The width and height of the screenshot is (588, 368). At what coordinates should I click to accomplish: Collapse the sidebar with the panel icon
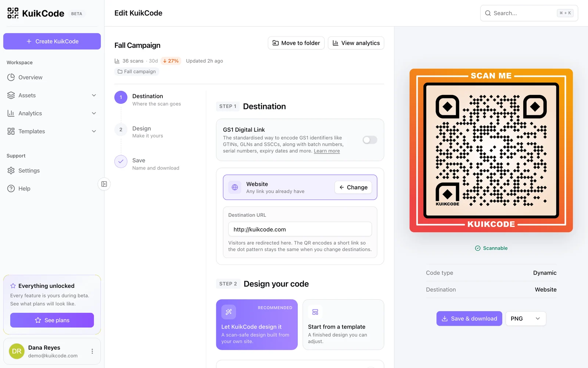tap(104, 184)
